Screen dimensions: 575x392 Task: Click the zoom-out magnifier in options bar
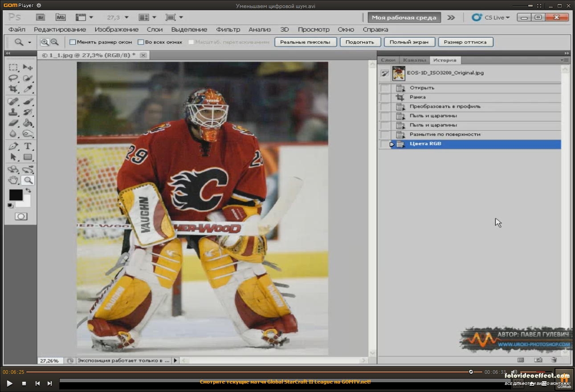click(54, 42)
